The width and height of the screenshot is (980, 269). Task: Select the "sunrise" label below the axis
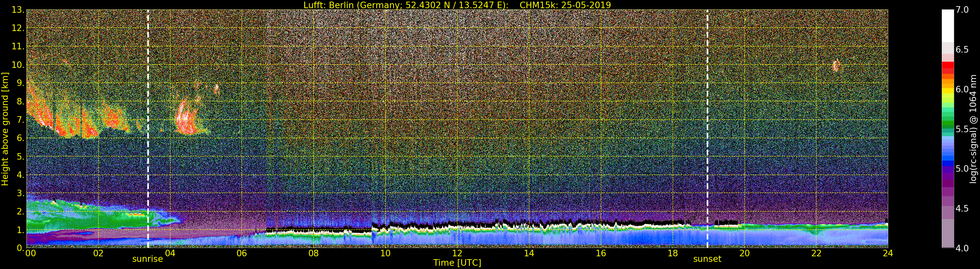point(148,259)
